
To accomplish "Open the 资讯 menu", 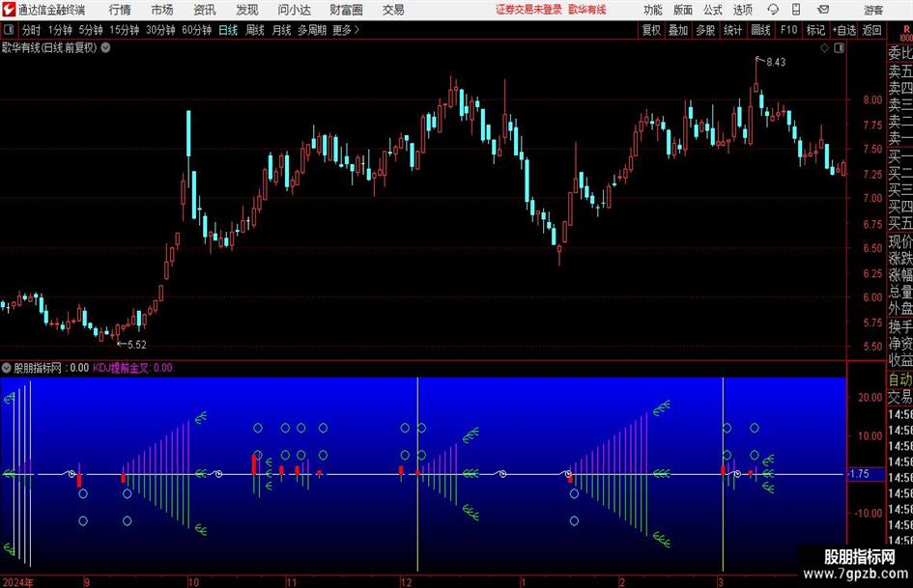I will tap(205, 10).
